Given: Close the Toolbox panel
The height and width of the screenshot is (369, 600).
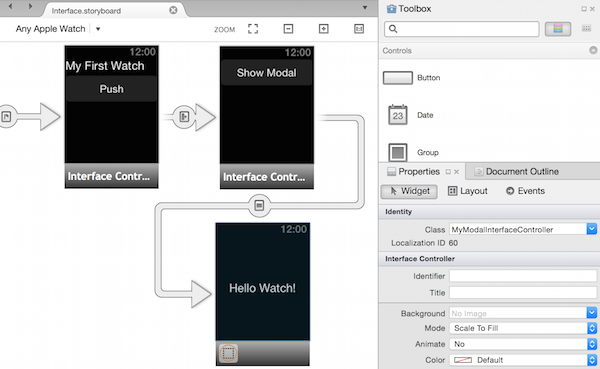Looking at the screenshot, I should point(592,9).
